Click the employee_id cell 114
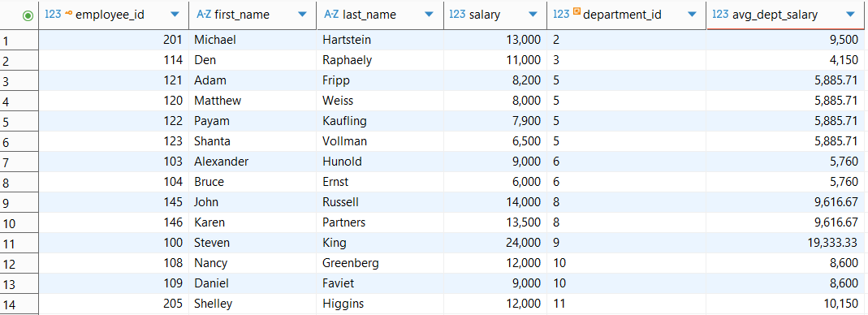This screenshot has height=315, width=868. [114, 60]
